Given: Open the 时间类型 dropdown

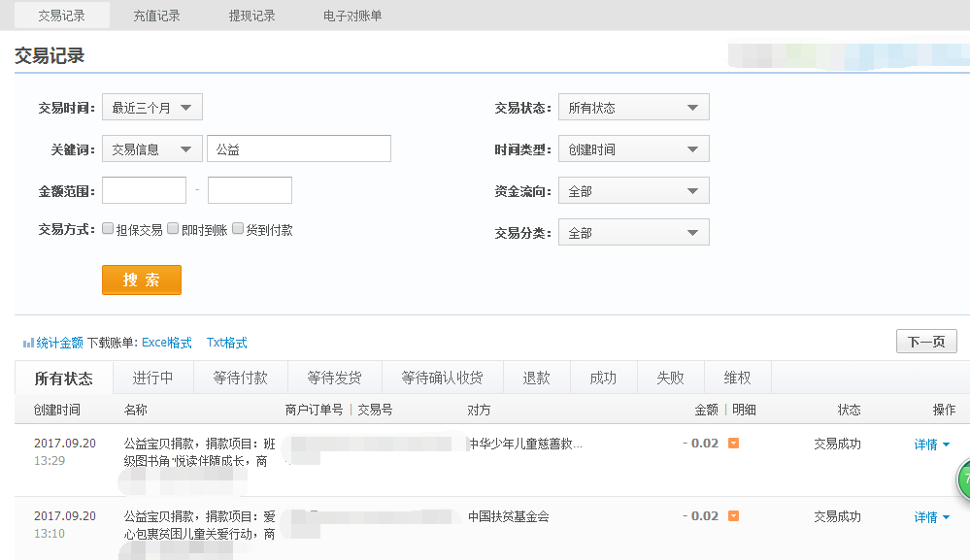Looking at the screenshot, I should [x=633, y=149].
